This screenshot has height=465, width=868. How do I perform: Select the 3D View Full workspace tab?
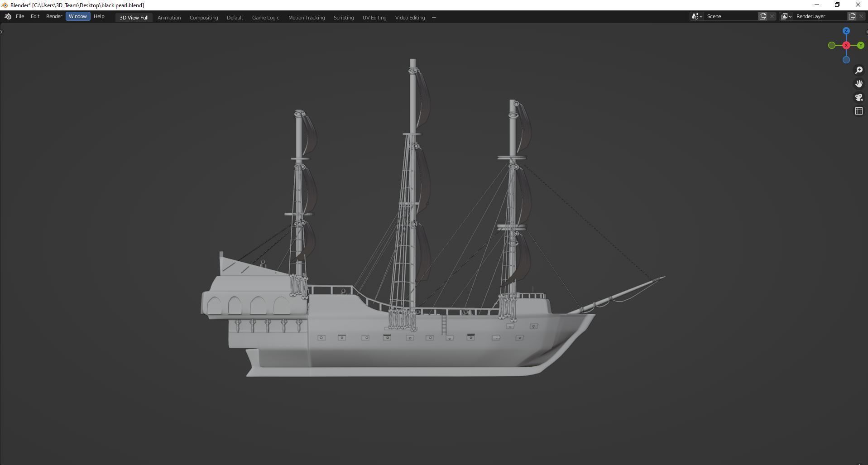(134, 17)
